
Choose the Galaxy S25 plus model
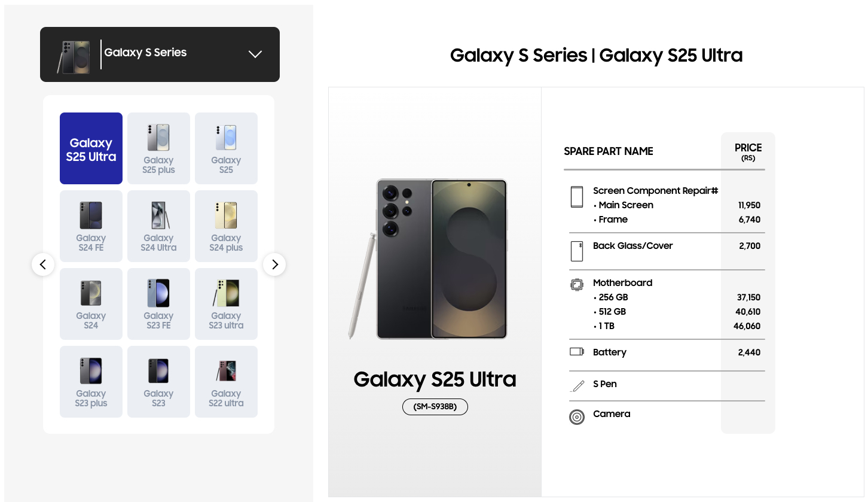[x=158, y=148]
